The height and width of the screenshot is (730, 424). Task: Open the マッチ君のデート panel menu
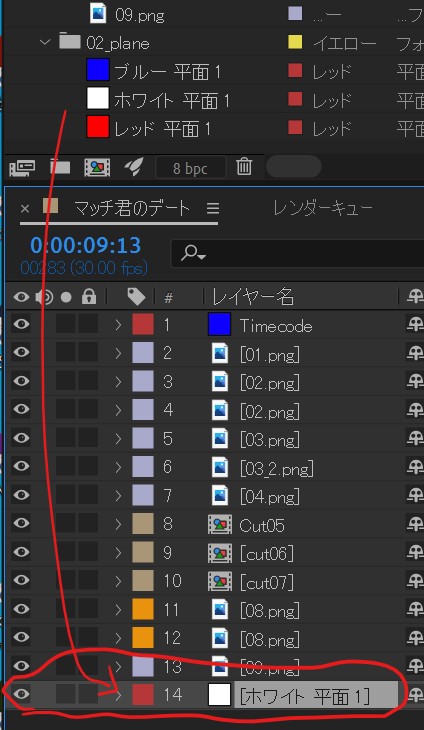point(213,209)
